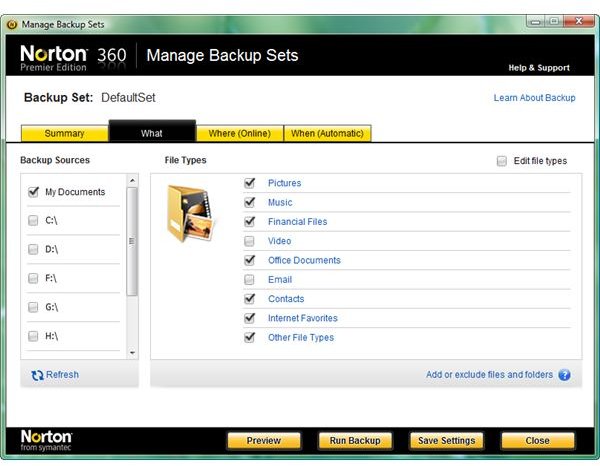The height and width of the screenshot is (466, 600).
Task: Close the window with the red X
Action: coord(579,21)
